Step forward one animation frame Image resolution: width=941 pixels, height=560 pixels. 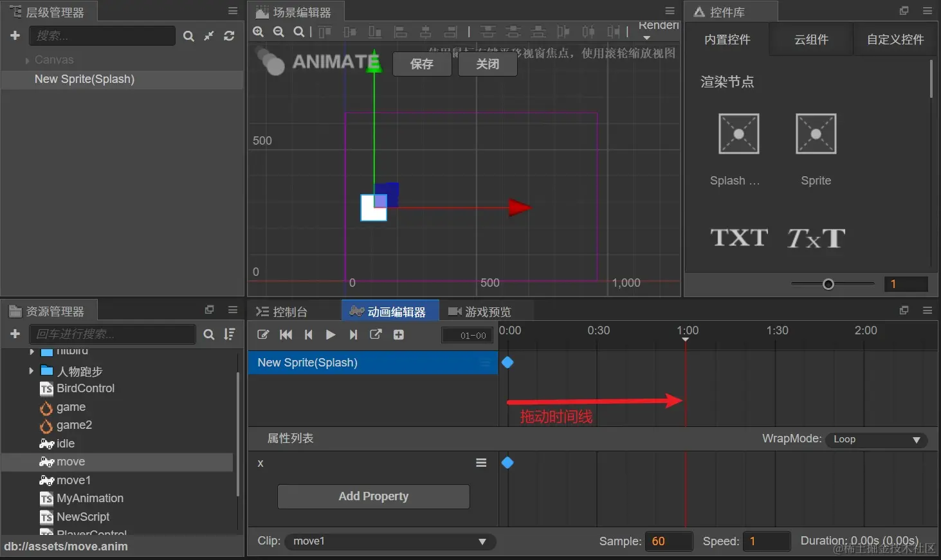tap(353, 334)
